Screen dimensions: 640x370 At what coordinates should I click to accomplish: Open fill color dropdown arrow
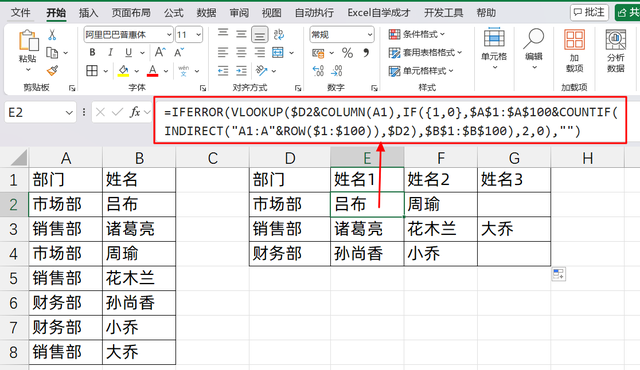coord(137,71)
